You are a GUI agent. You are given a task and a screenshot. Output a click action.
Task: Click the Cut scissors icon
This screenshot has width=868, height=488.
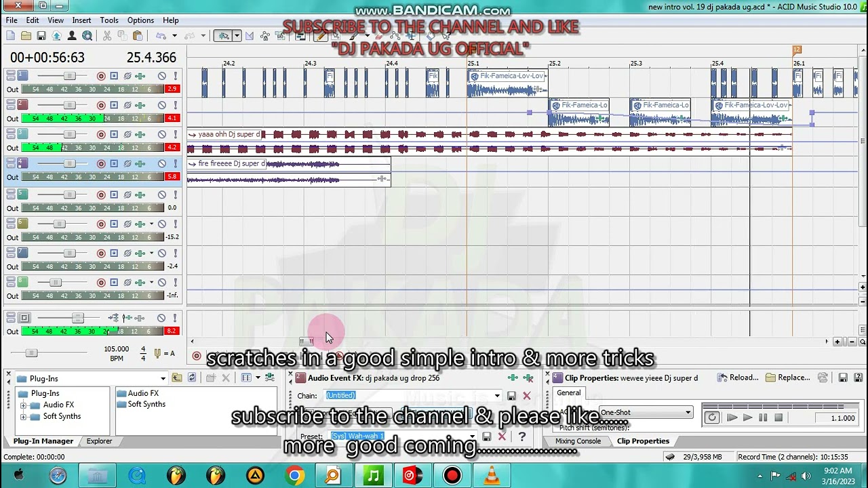click(x=108, y=36)
